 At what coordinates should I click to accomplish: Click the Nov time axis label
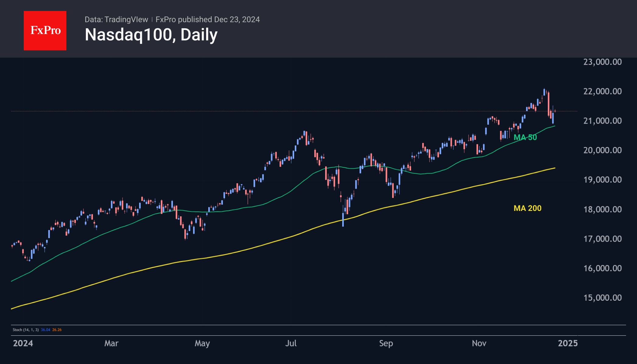tap(479, 343)
